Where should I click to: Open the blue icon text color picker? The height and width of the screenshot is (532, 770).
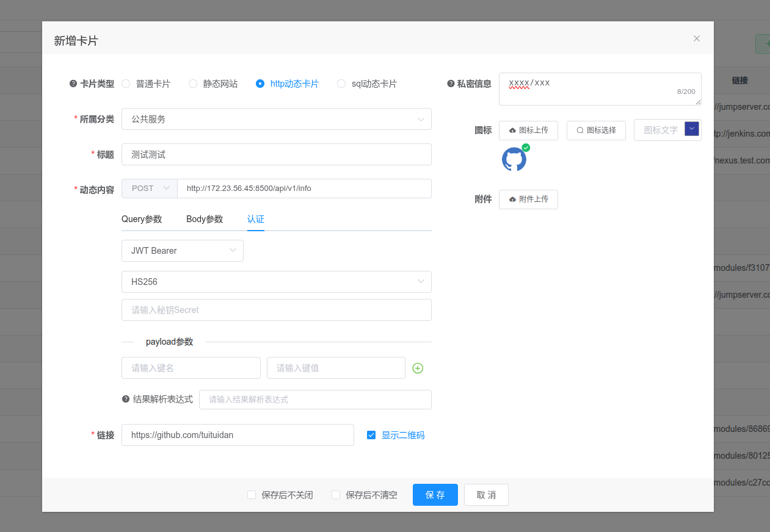tap(691, 129)
